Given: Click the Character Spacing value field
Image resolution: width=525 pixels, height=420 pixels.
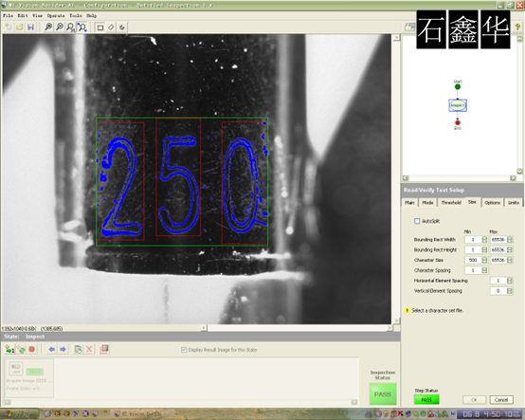Looking at the screenshot, I should tap(473, 270).
